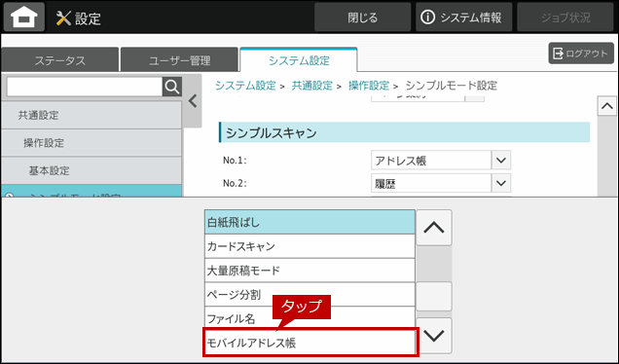Choose モバイルアドレス帳 from the list
Screen dimensions: 619x364
(x=310, y=343)
